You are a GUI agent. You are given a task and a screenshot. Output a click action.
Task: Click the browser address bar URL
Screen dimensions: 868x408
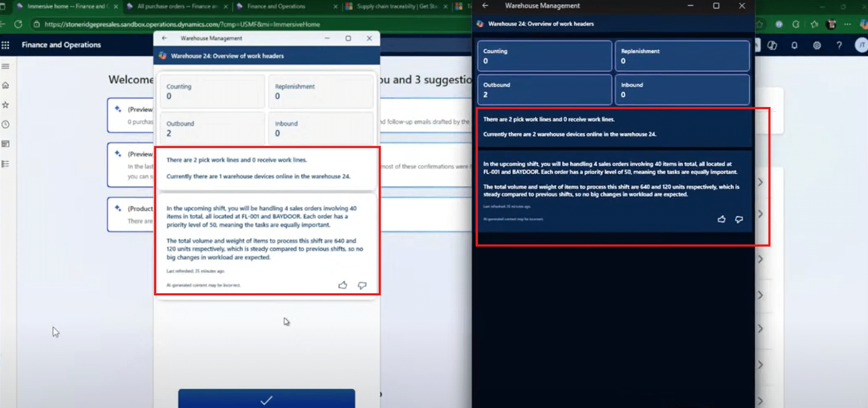pyautogui.click(x=182, y=24)
